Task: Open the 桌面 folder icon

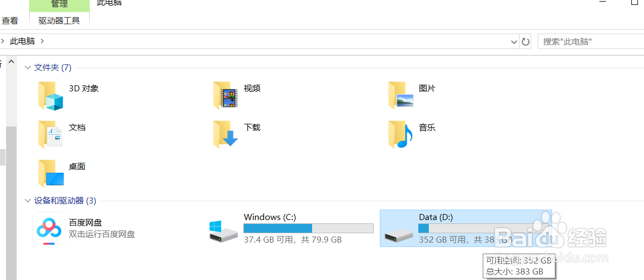Action: click(x=51, y=173)
